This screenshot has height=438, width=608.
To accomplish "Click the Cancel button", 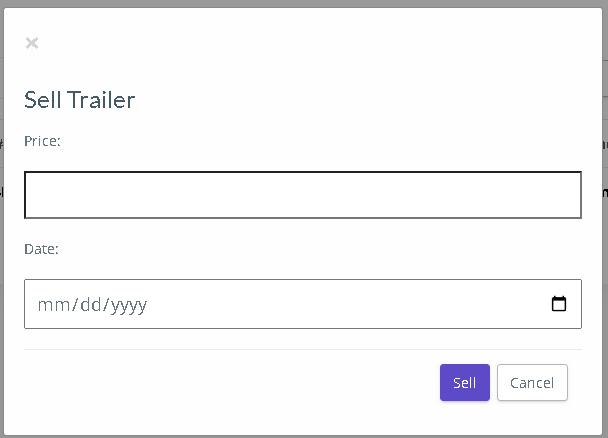I will (x=532, y=383).
